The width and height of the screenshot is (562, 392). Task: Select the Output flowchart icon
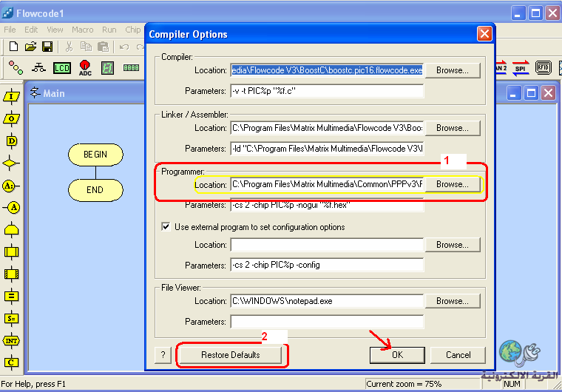[11, 119]
